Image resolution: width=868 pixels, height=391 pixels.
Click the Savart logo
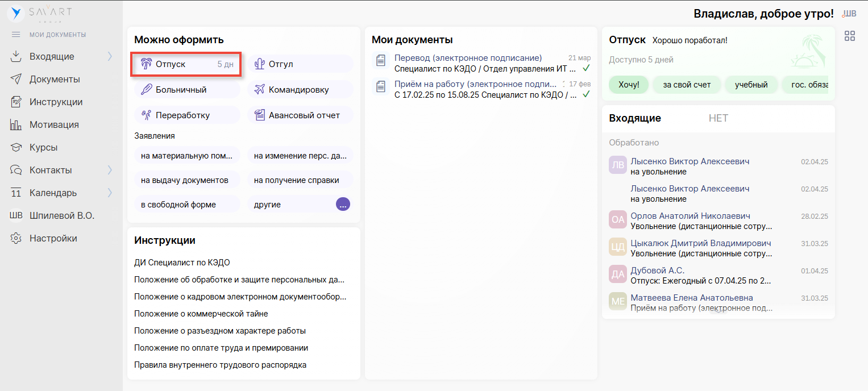coord(39,13)
